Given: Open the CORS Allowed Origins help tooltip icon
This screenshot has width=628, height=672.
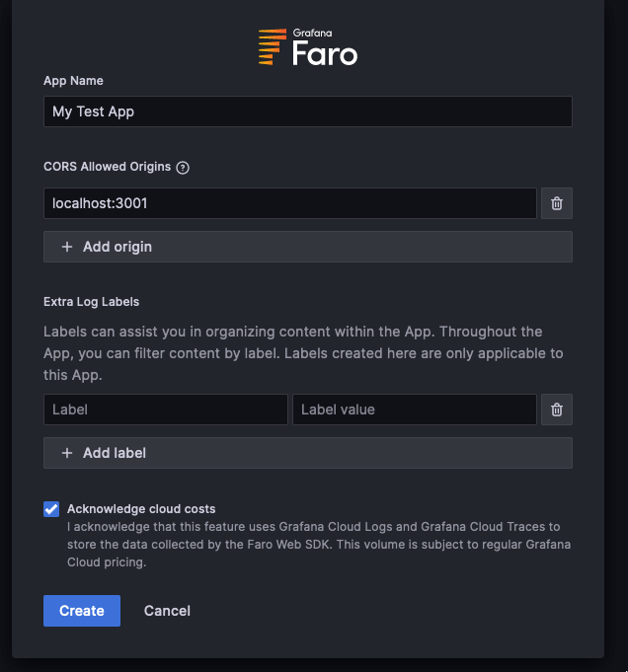Looking at the screenshot, I should (x=183, y=168).
